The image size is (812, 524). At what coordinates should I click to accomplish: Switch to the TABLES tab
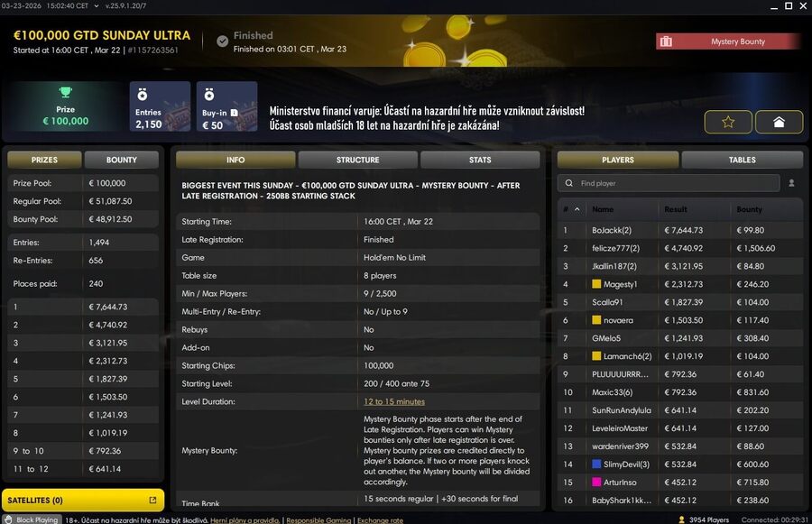click(742, 160)
